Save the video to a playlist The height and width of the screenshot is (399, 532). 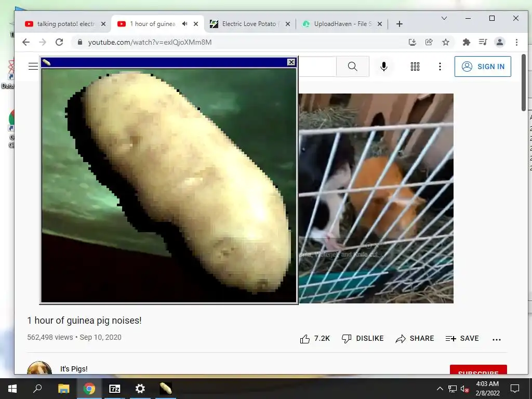click(x=462, y=339)
